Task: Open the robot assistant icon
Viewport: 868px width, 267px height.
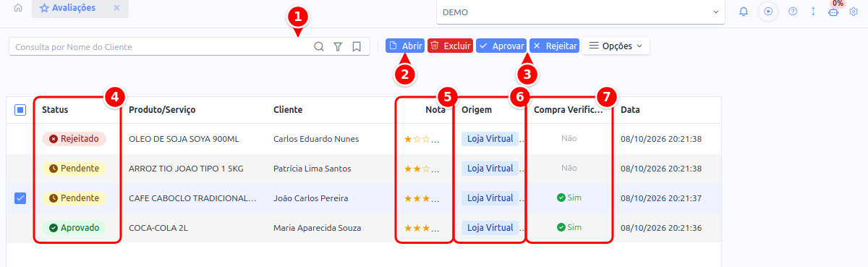Action: pyautogui.click(x=833, y=12)
